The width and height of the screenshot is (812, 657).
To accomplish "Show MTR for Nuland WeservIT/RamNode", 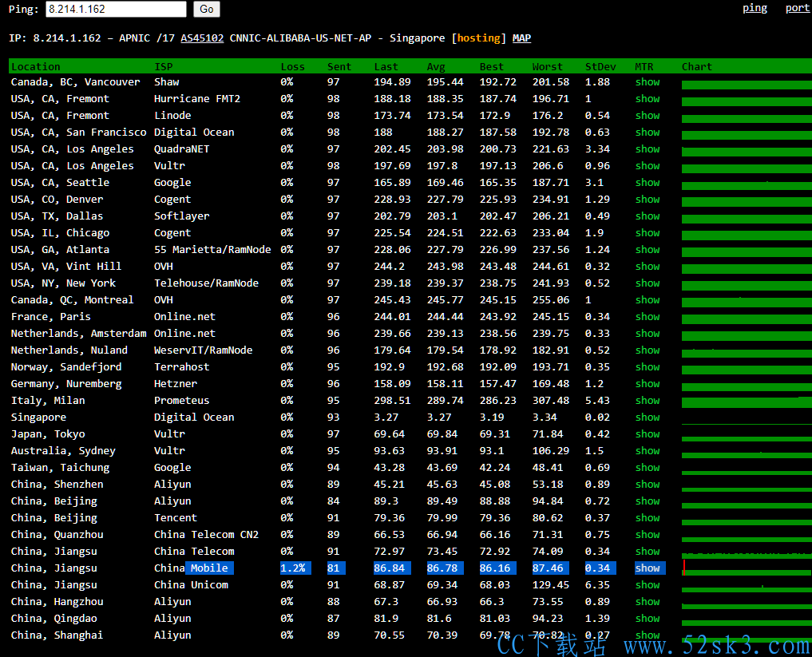I will (x=648, y=350).
